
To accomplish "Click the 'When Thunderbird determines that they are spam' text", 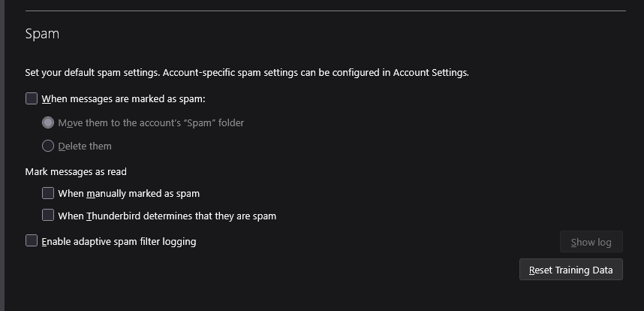I will pyautogui.click(x=167, y=216).
